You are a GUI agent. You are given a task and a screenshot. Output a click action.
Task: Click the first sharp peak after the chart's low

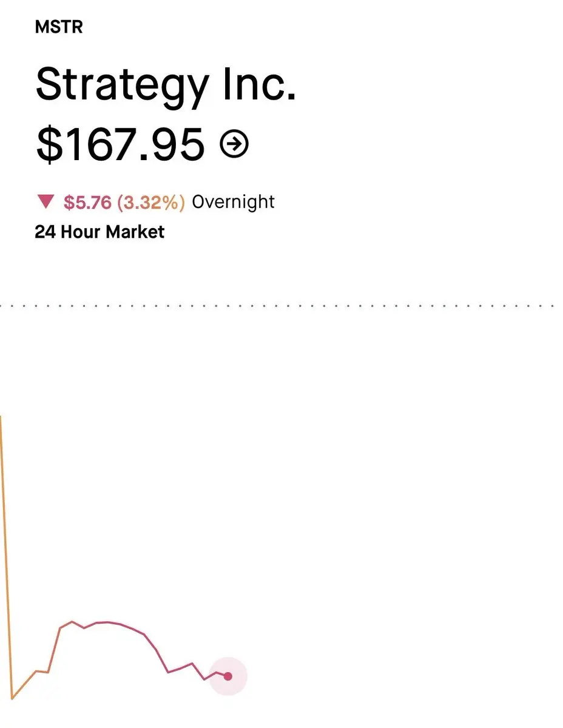[x=72, y=622]
